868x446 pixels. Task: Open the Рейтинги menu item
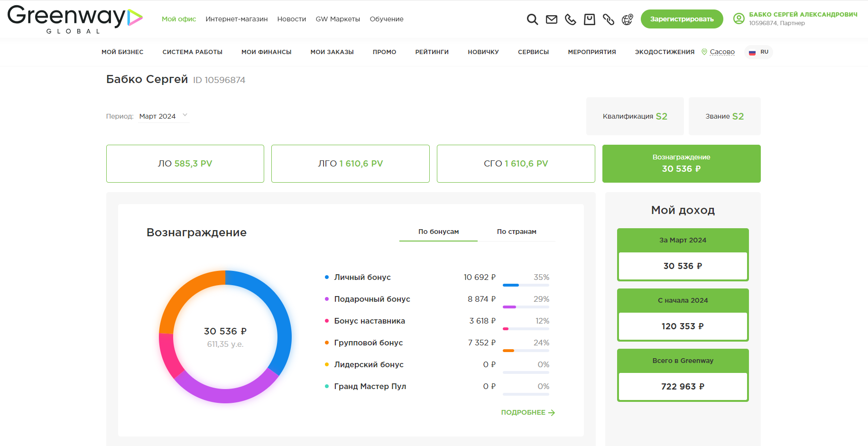point(432,52)
